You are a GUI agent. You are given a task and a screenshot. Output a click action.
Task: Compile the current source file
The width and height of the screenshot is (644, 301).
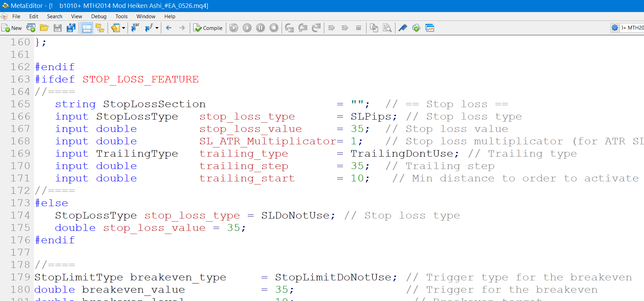click(208, 28)
